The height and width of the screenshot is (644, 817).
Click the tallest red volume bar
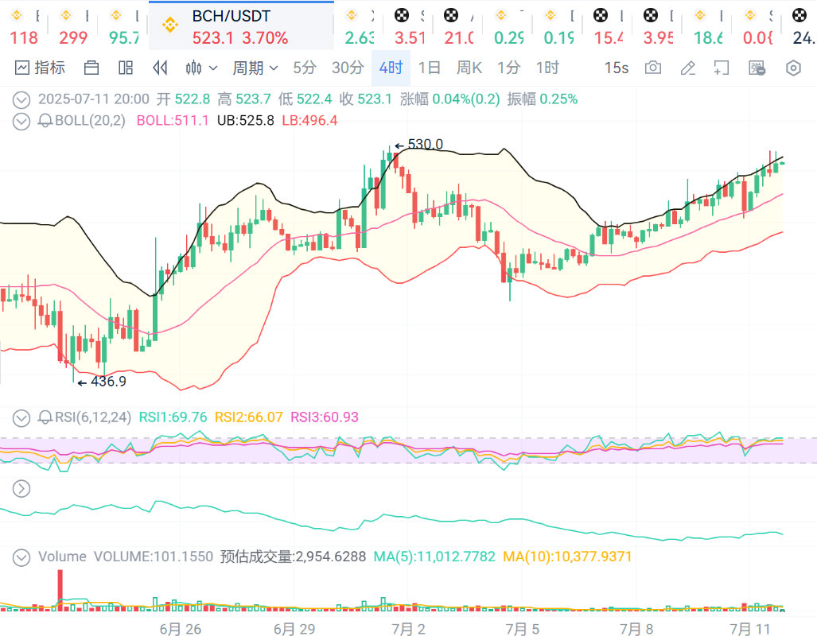60,590
